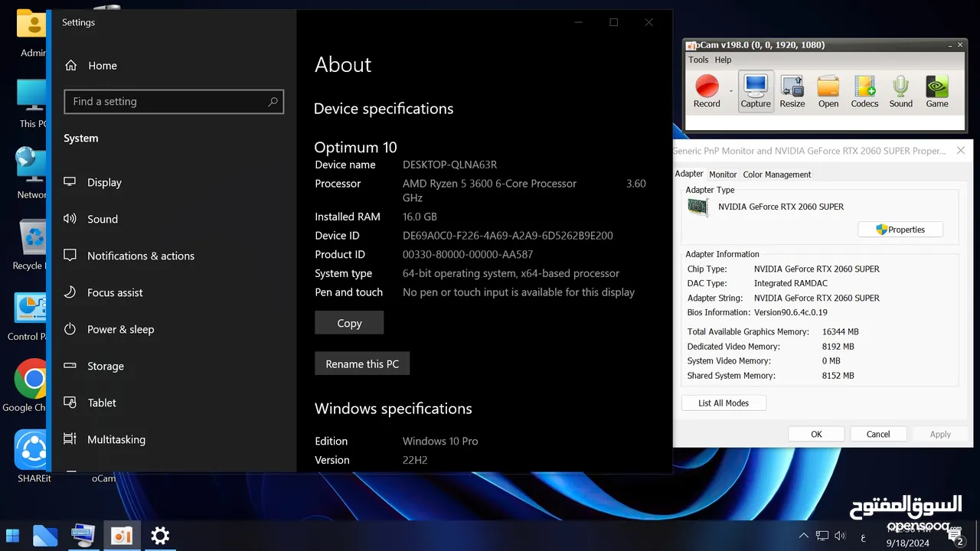Click the Settings gear taskbar icon
980x551 pixels.
(160, 536)
